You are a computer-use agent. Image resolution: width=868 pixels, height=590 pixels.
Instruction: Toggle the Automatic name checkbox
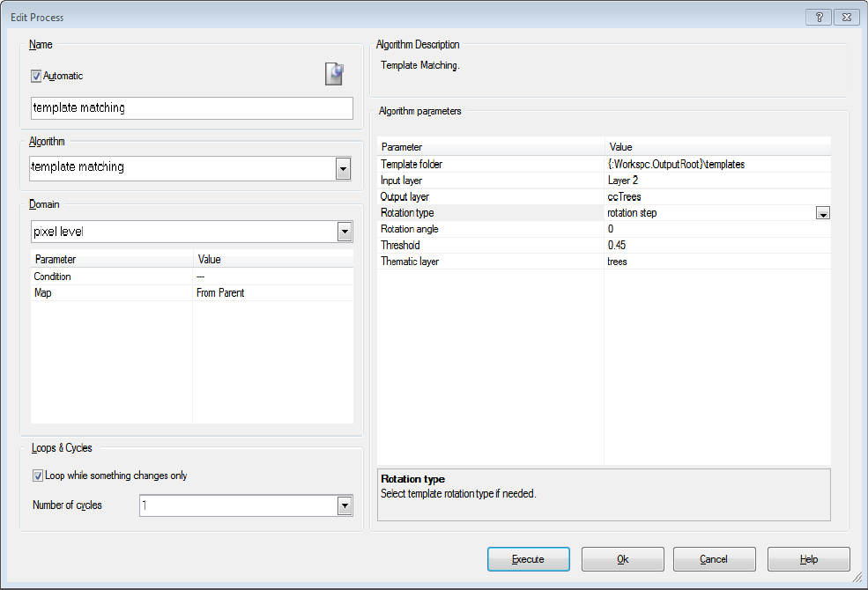tap(37, 77)
